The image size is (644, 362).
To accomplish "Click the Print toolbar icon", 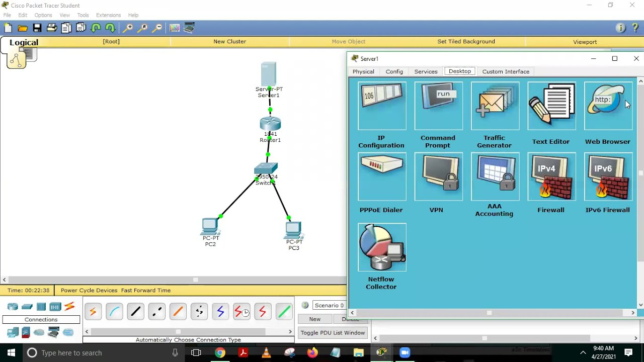I will [52, 28].
